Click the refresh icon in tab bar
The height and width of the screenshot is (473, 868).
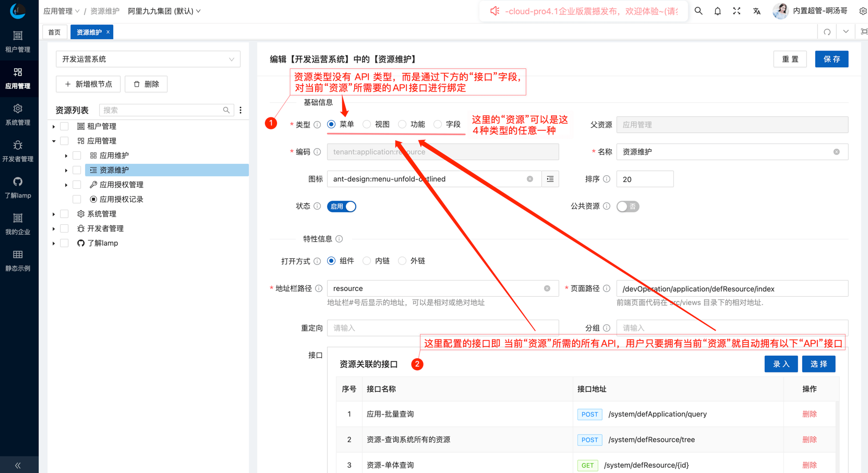pos(827,32)
